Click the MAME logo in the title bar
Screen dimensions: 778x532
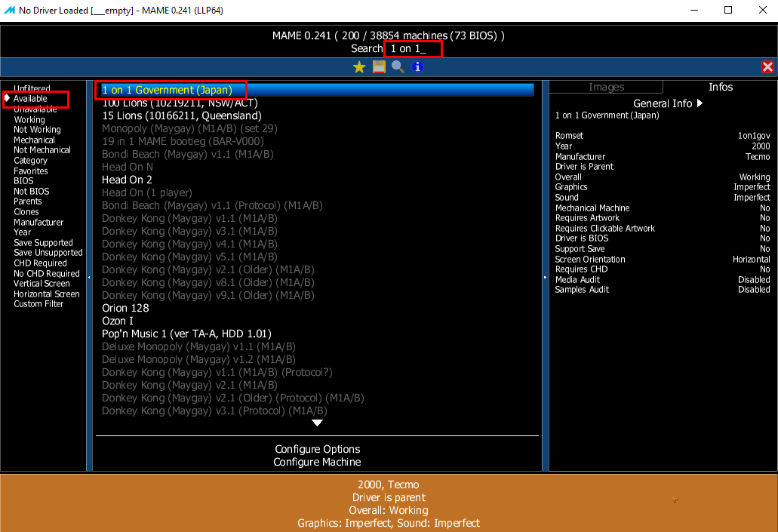click(x=9, y=10)
